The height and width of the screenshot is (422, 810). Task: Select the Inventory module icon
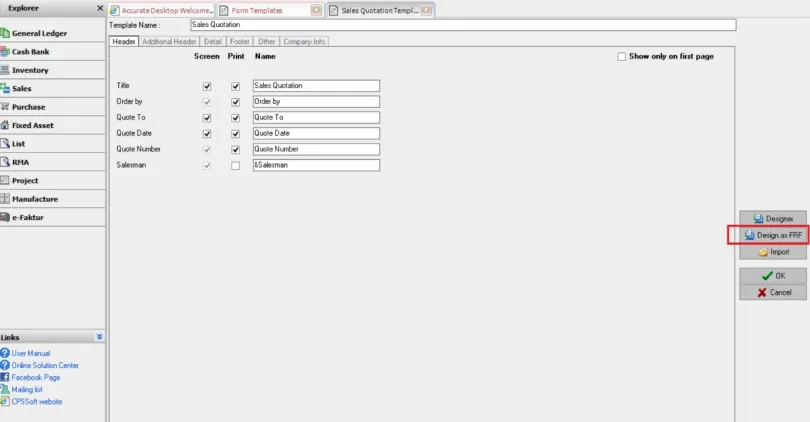point(5,70)
